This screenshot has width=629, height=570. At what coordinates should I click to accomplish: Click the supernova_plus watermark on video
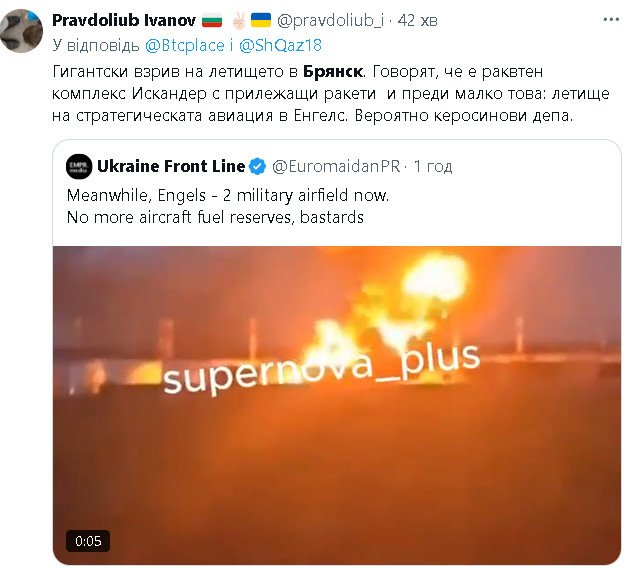(x=321, y=368)
